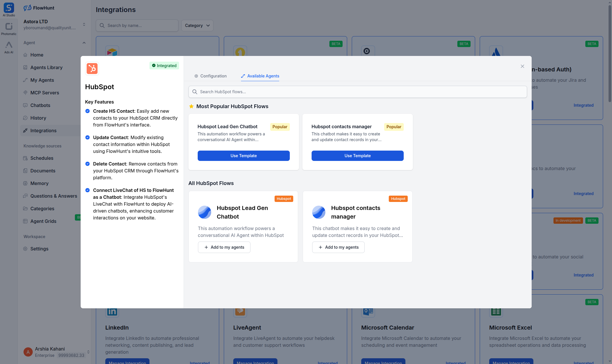Open Questions & Answers section

pyautogui.click(x=53, y=196)
